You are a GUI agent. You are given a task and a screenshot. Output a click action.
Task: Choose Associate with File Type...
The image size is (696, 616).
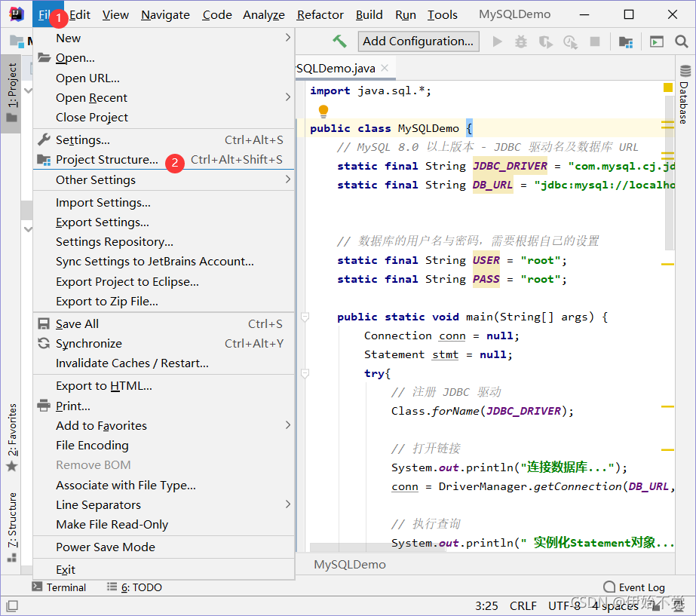(x=164, y=485)
